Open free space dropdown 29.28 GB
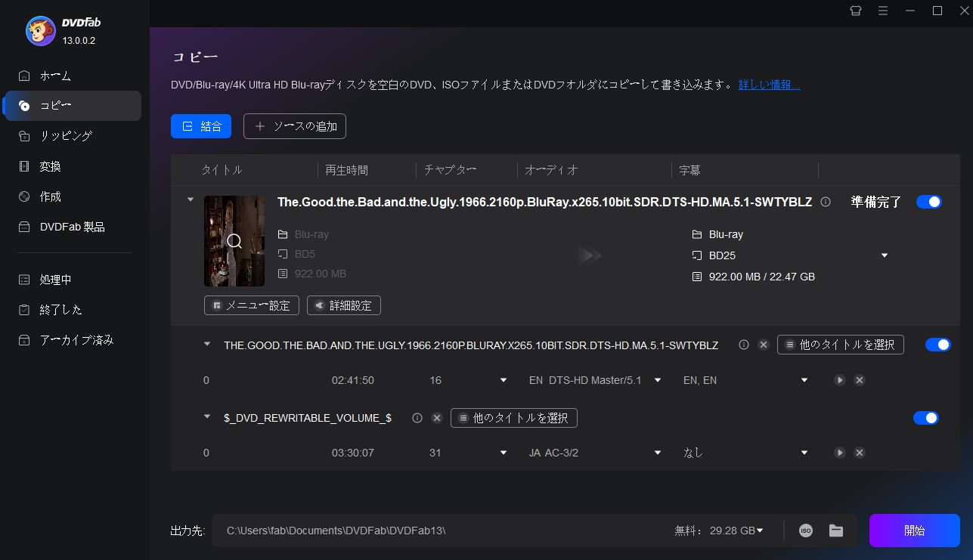Image resolution: width=973 pixels, height=560 pixels. click(x=760, y=531)
